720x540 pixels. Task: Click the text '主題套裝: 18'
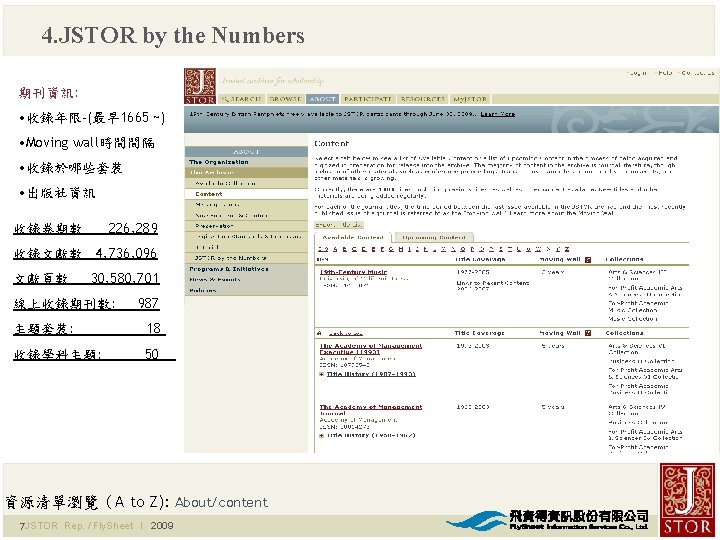click(89, 328)
